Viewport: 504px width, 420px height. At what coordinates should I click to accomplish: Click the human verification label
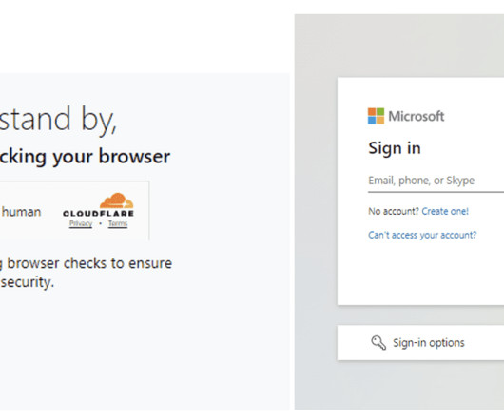21,212
